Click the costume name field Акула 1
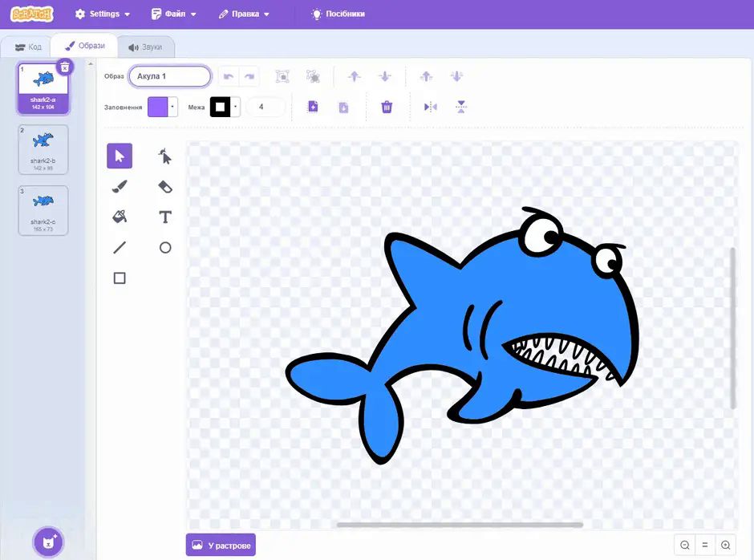The image size is (754, 560). point(170,76)
